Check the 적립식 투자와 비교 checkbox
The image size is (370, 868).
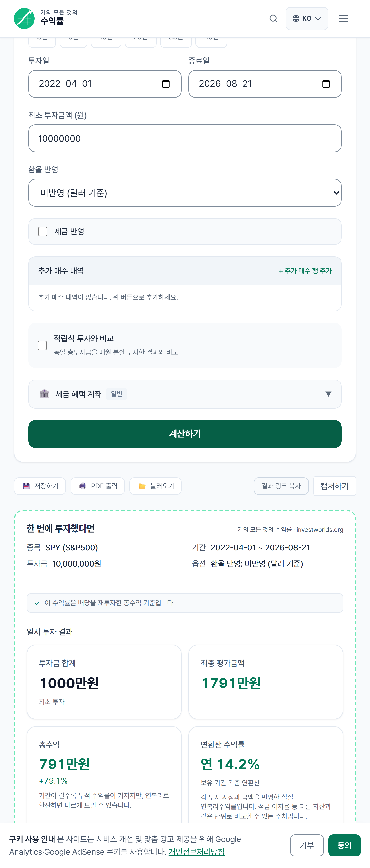coord(42,345)
